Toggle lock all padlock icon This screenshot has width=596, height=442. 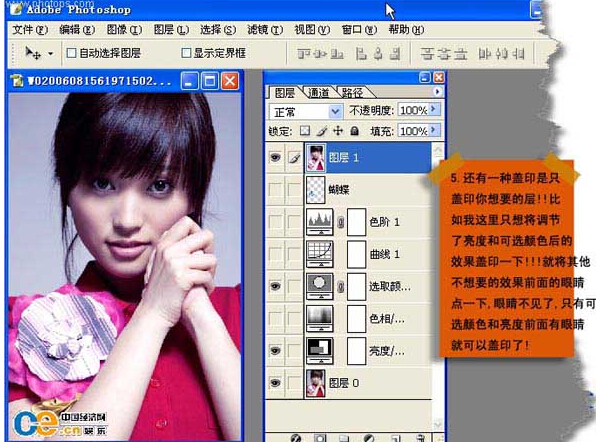[354, 131]
